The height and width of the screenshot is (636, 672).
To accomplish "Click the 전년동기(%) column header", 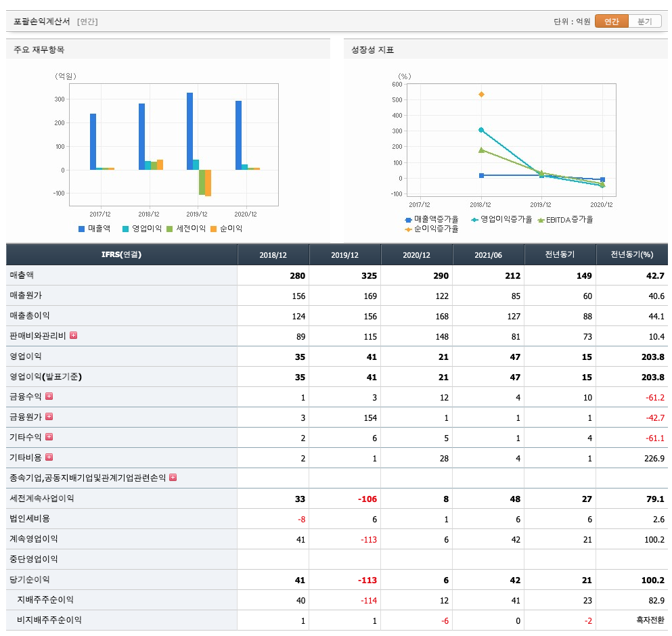I will pos(631,254).
